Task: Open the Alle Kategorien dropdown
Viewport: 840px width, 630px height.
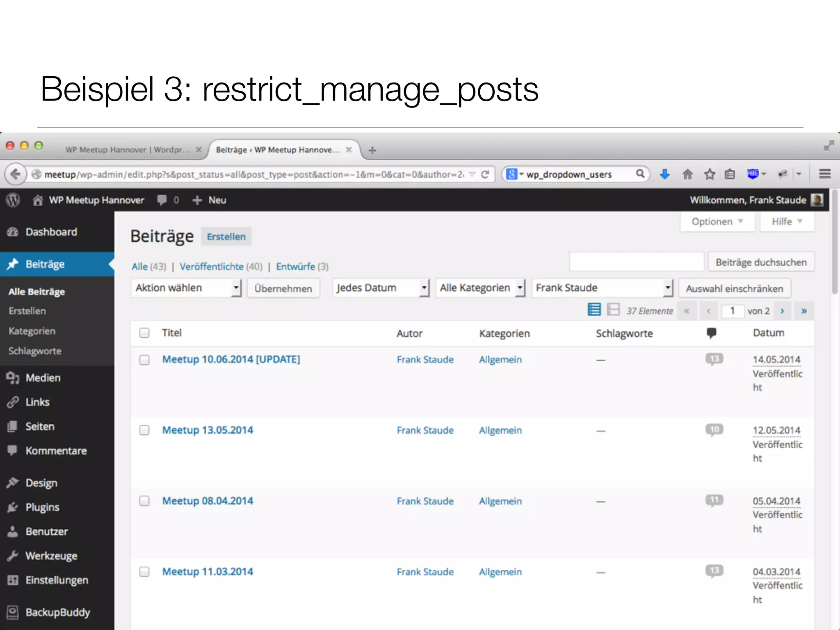Action: (480, 288)
